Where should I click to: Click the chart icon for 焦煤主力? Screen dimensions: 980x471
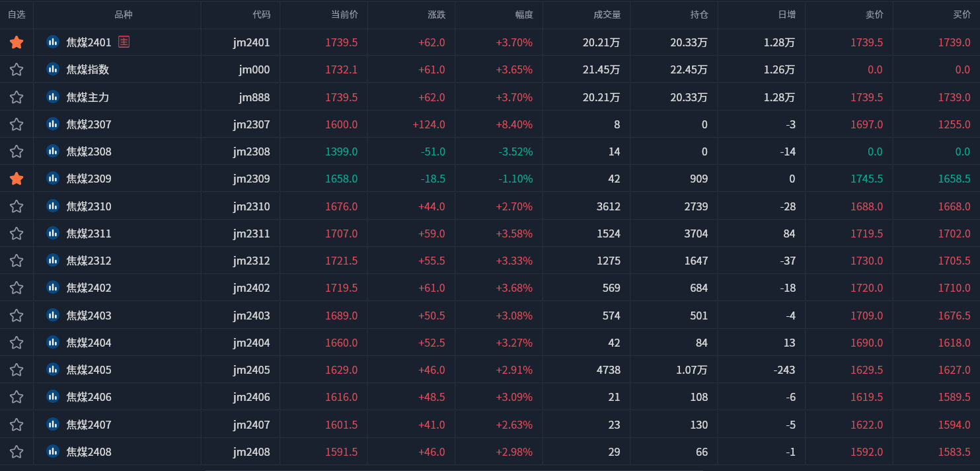tap(53, 97)
